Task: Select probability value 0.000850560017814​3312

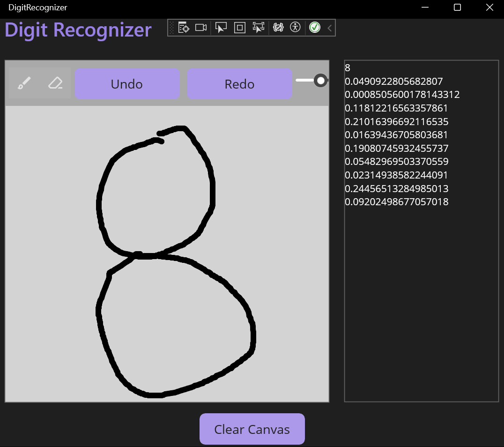Action: [402, 95]
